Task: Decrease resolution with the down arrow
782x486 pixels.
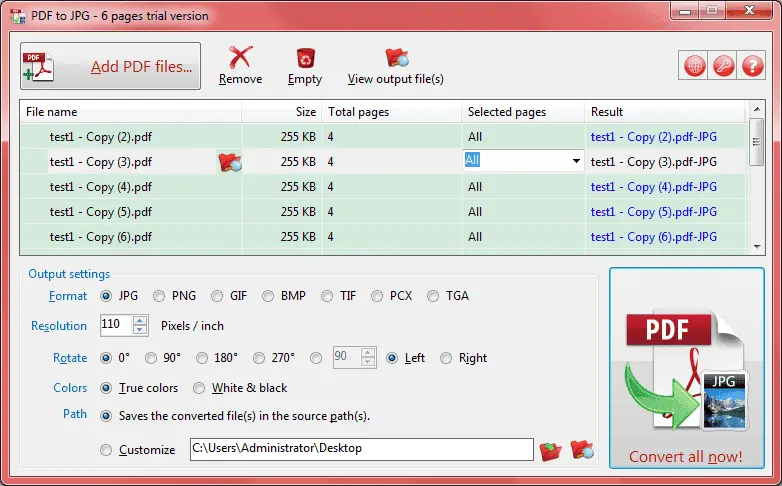Action: click(140, 330)
